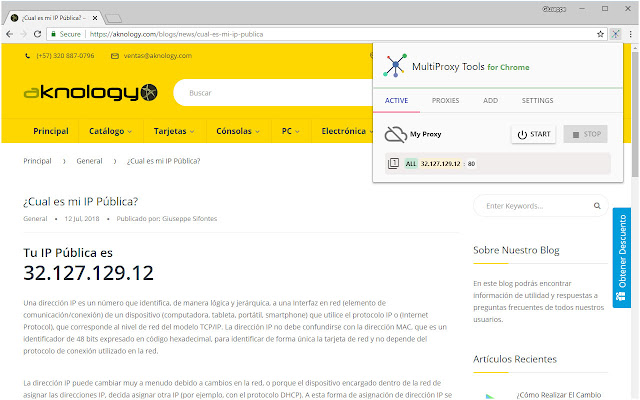640x400 pixels.
Task: Click the phone number (+57) 320 887-0796
Action: (65, 56)
